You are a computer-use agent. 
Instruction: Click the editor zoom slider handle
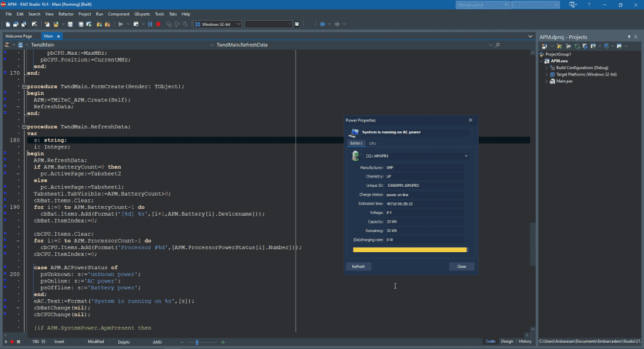click(x=197, y=342)
